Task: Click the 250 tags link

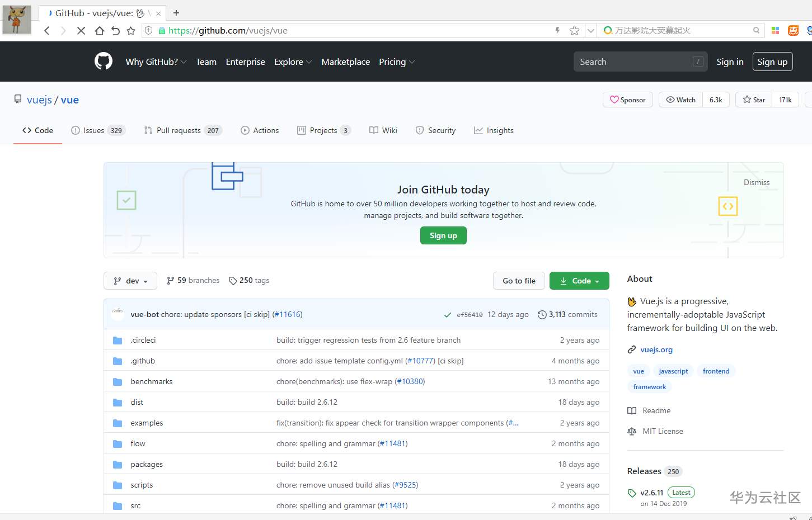Action: tap(249, 281)
